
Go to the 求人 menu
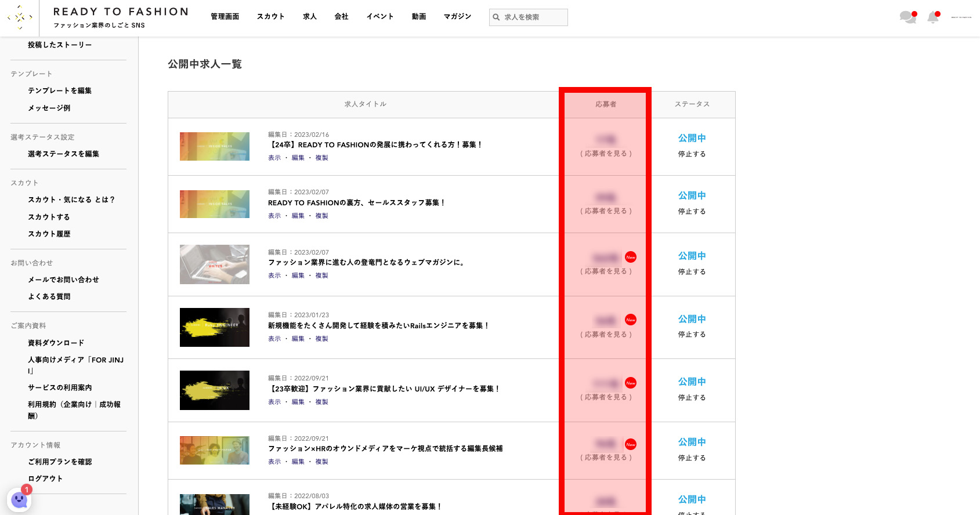coord(310,16)
